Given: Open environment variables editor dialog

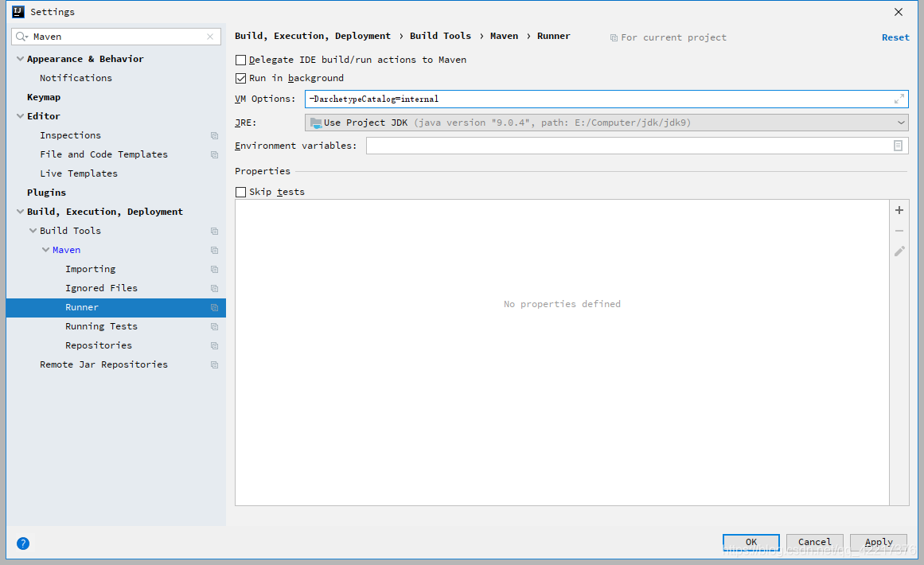Looking at the screenshot, I should pyautogui.click(x=898, y=146).
